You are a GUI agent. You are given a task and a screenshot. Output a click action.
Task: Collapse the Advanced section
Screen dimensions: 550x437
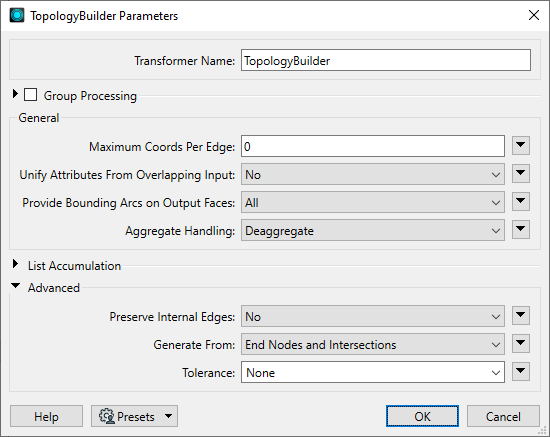15,286
